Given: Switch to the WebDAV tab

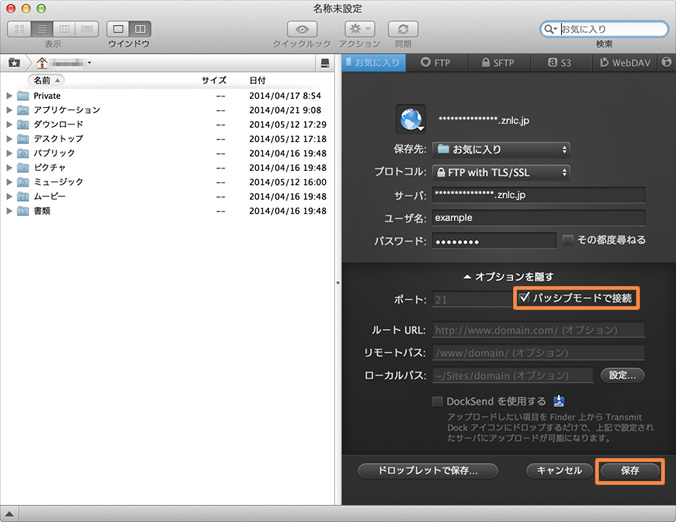Looking at the screenshot, I should click(625, 63).
